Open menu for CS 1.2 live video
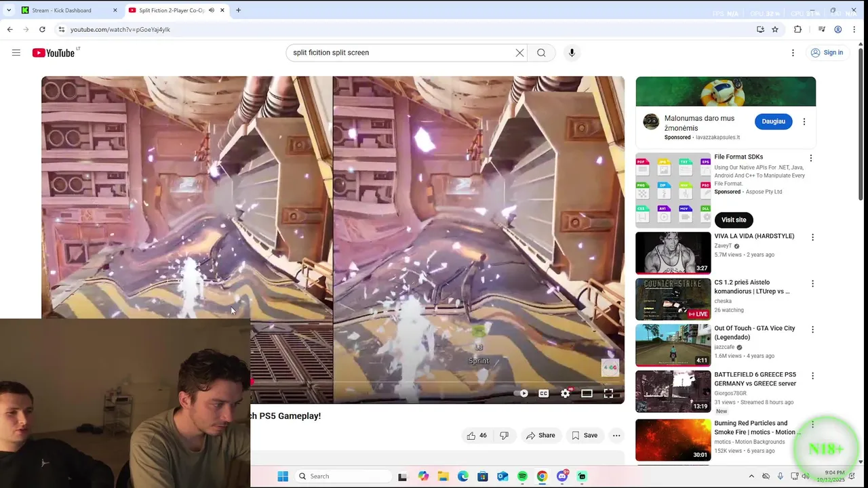The image size is (868, 488). point(812,283)
